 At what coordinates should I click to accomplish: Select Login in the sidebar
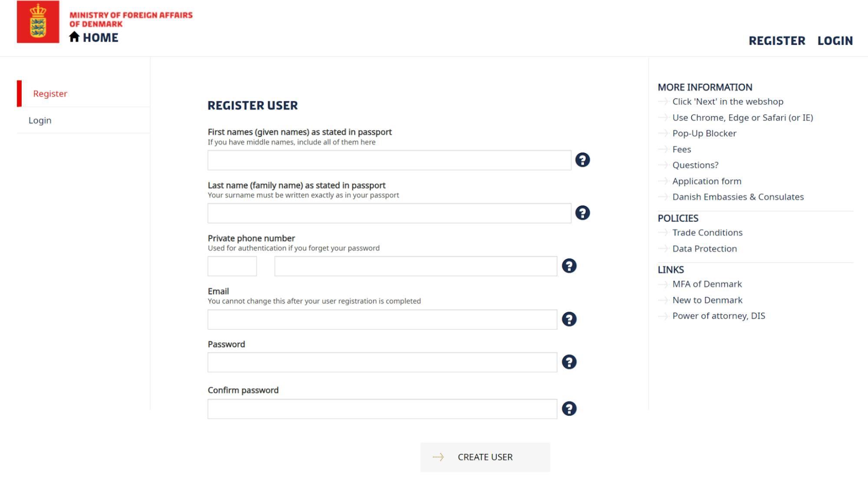[x=40, y=120]
